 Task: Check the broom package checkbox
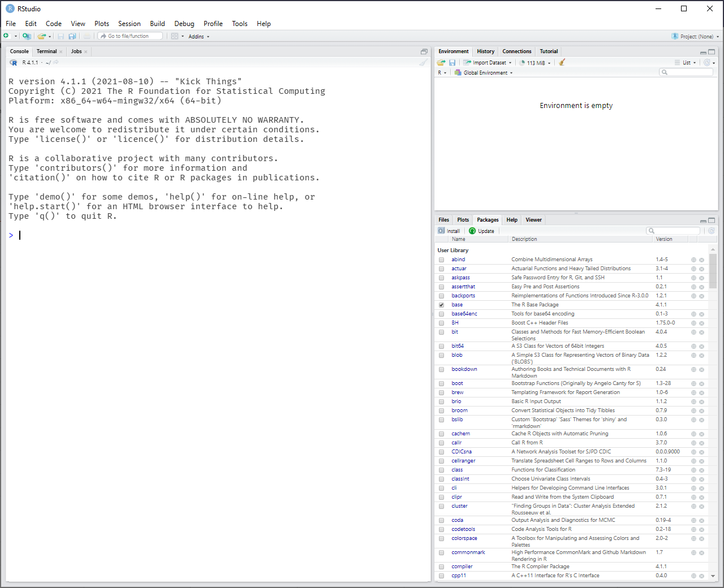[x=441, y=410]
